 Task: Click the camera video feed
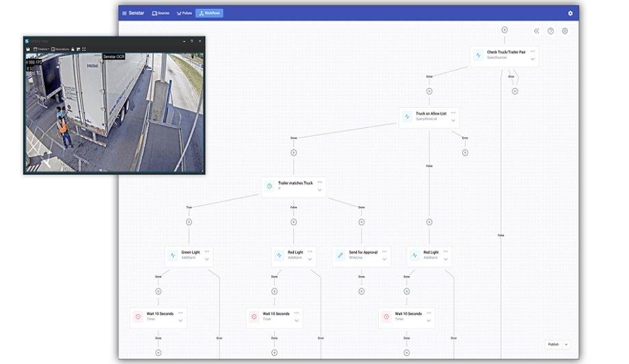tap(114, 112)
